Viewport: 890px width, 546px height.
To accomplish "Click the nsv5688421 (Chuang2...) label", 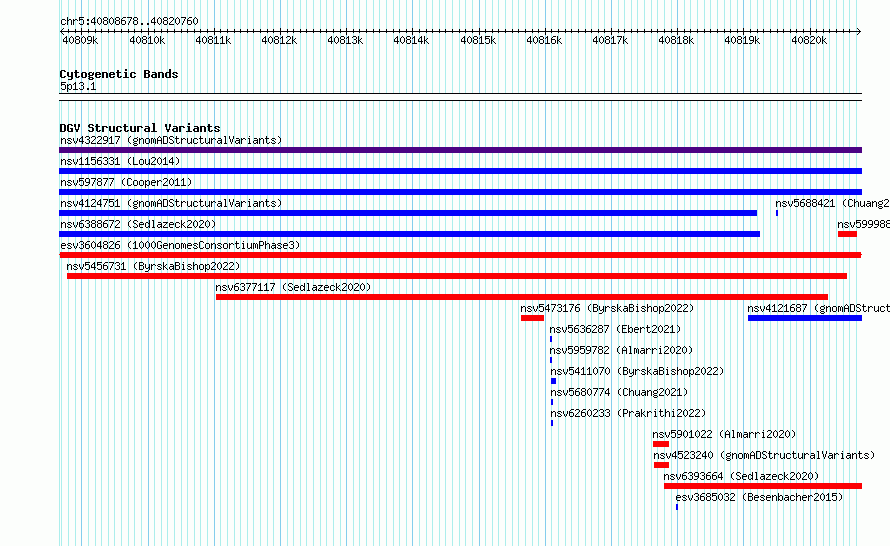I will (832, 203).
